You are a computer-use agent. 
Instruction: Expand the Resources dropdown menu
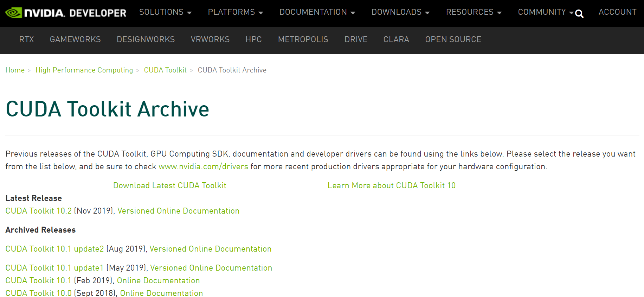pos(474,12)
